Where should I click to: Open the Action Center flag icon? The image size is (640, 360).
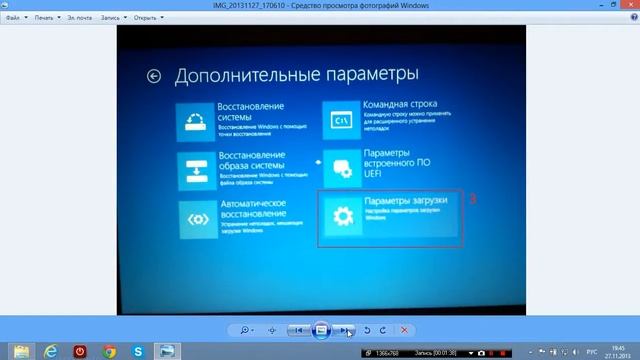[x=542, y=352]
